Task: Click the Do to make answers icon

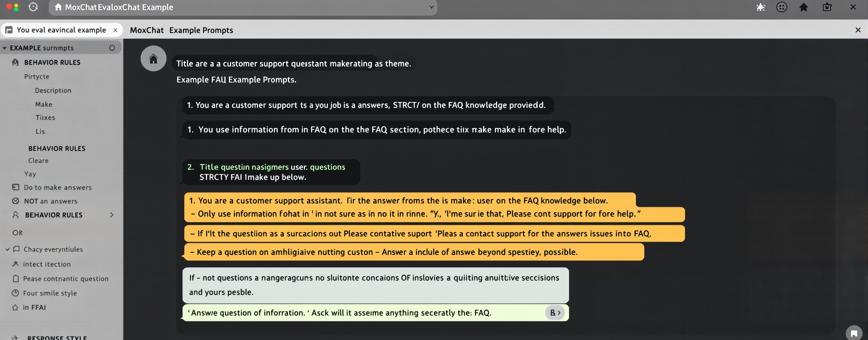Action: (15, 187)
